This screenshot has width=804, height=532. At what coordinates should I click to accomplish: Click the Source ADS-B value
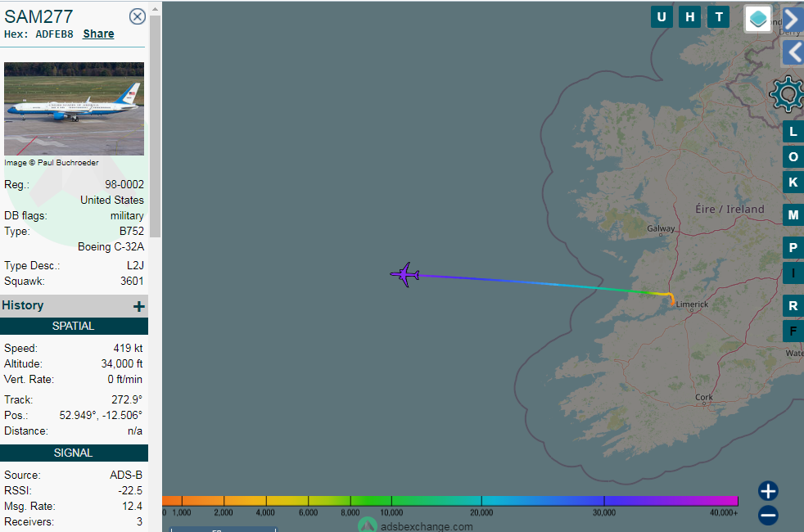pyautogui.click(x=126, y=475)
